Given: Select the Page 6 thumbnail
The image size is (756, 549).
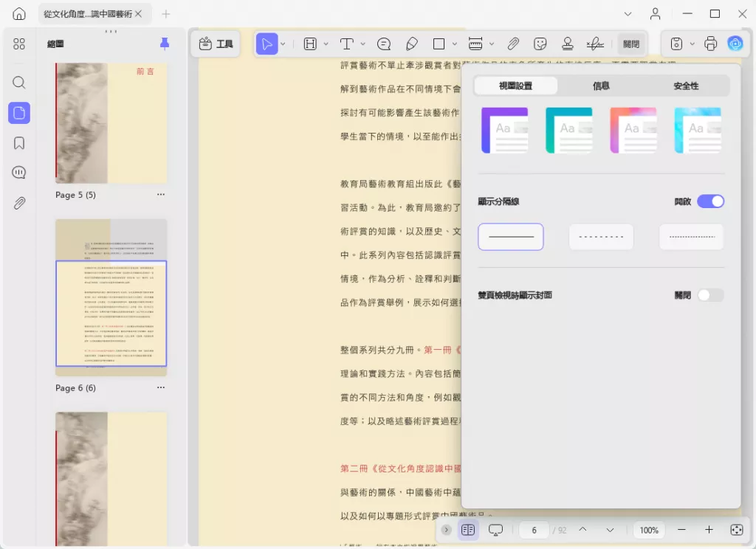Looking at the screenshot, I should (111, 298).
